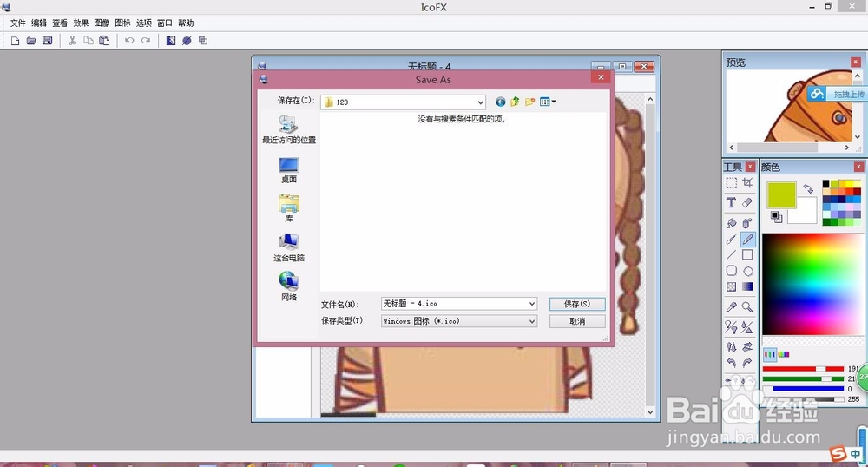Open the 选项 menu
The image size is (868, 467).
point(144,23)
